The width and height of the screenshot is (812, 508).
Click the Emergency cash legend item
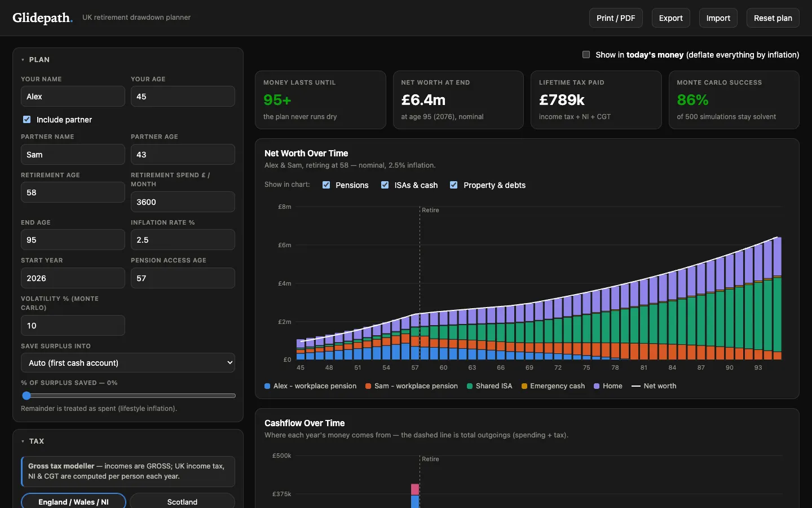point(553,386)
